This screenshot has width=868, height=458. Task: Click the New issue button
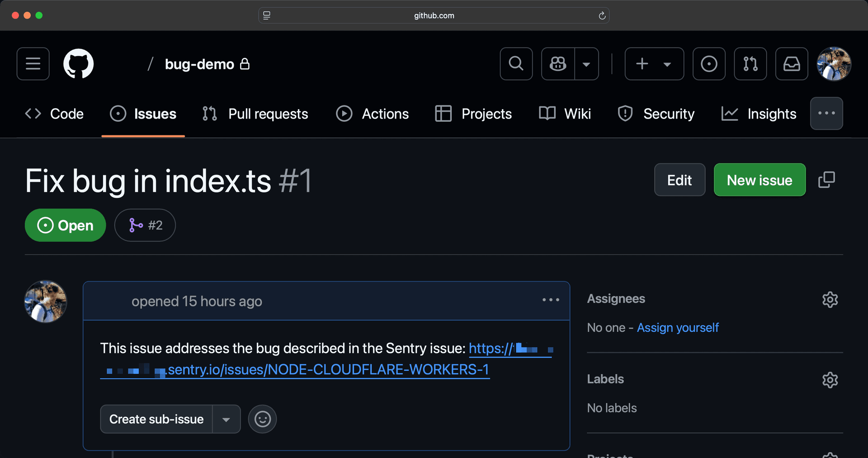click(759, 180)
